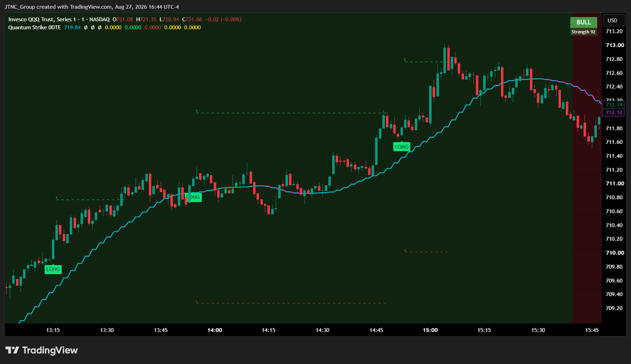The height and width of the screenshot is (364, 631).
Task: Click the 13:30 time axis label
Action: coord(107,330)
